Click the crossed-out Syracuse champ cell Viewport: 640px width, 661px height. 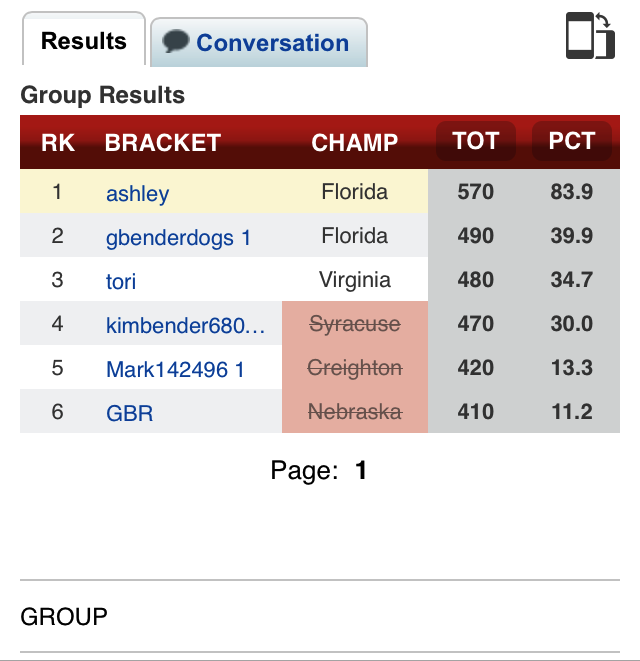354,324
